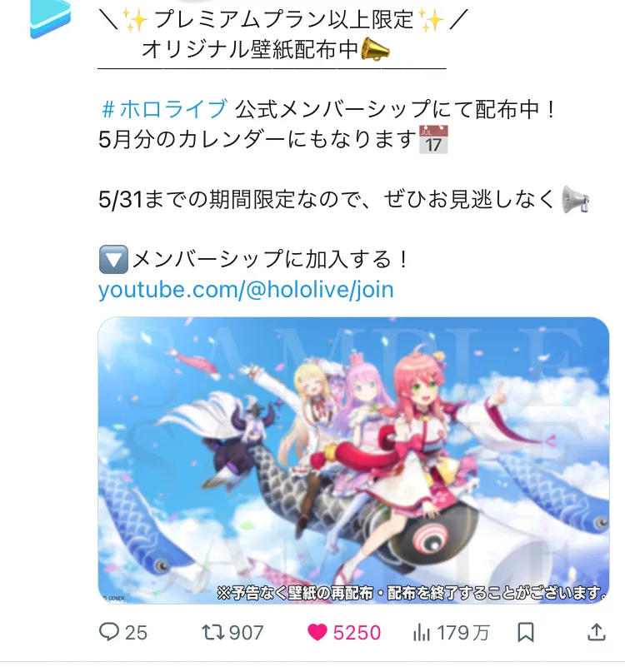Screen dimensions: 625x672
Task: Click the 179万 views count
Action: pos(463,633)
